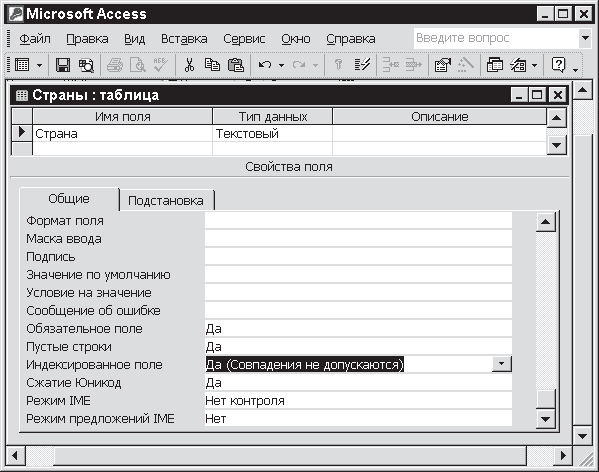The width and height of the screenshot is (599, 472).
Task: Switch to the Подстановка tab
Action: click(166, 200)
